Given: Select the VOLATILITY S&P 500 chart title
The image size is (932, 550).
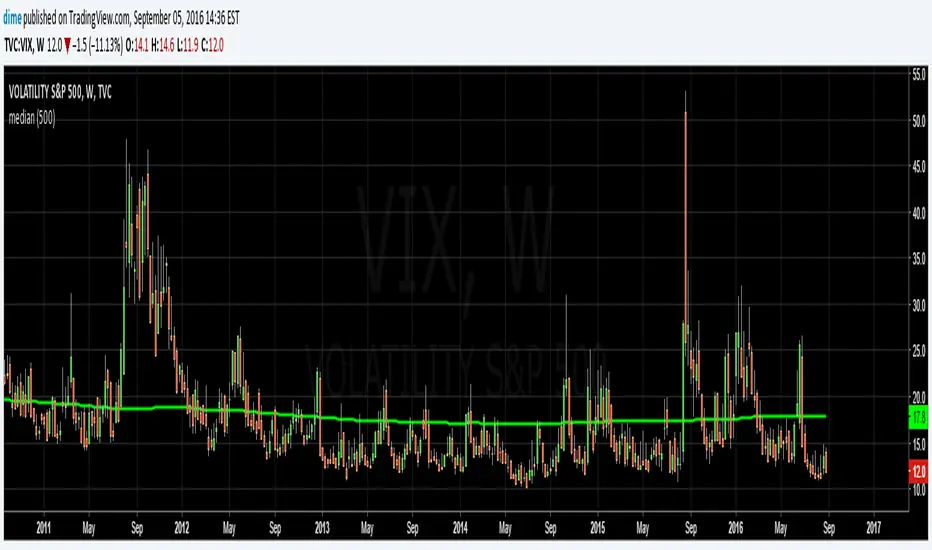Looking at the screenshot, I should [60, 92].
